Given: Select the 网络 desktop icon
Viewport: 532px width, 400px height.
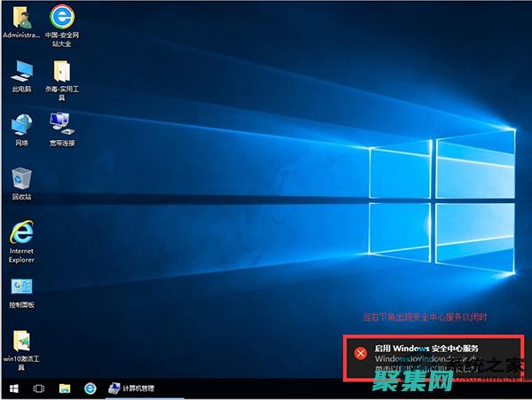Looking at the screenshot, I should point(20,123).
